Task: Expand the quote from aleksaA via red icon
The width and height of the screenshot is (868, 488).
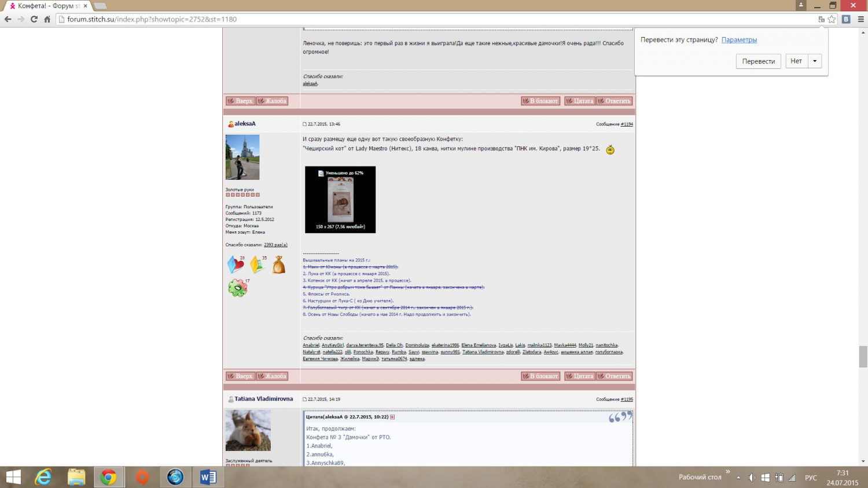Action: [x=392, y=417]
